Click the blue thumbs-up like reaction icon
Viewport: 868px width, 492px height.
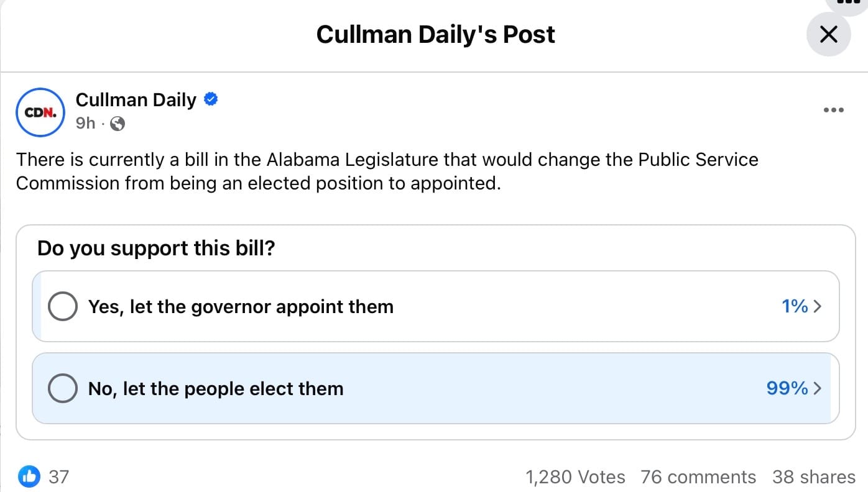29,476
